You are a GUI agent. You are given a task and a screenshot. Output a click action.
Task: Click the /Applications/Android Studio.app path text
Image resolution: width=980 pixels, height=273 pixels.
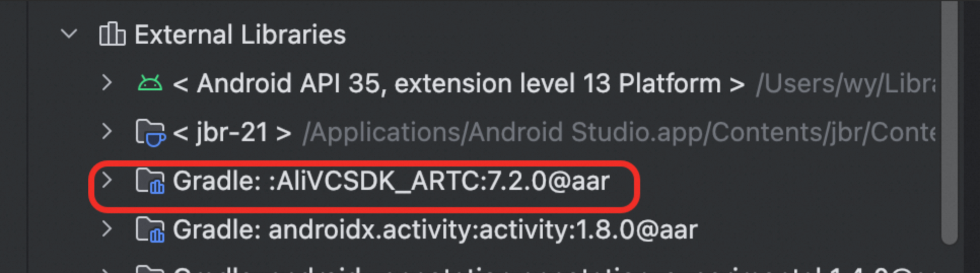click(619, 132)
